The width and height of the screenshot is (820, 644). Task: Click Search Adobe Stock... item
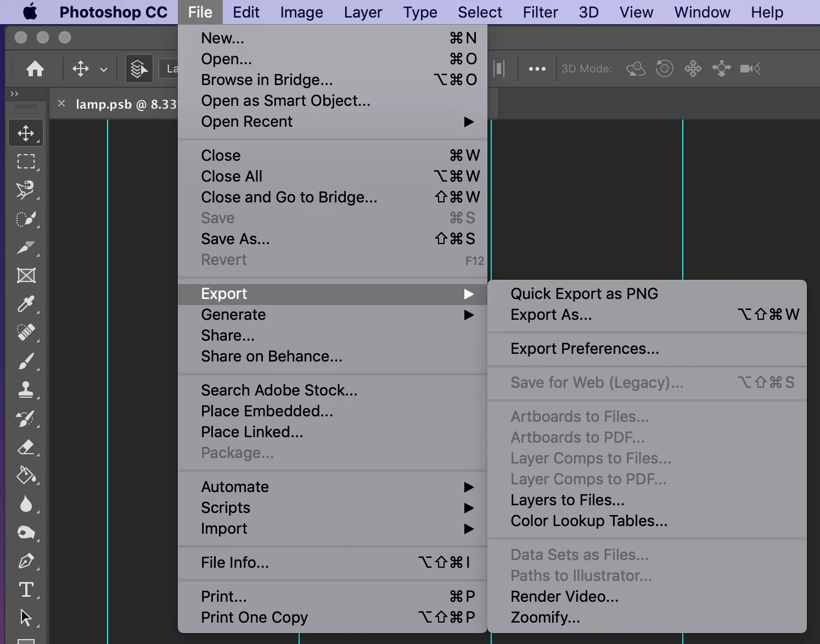point(332,391)
